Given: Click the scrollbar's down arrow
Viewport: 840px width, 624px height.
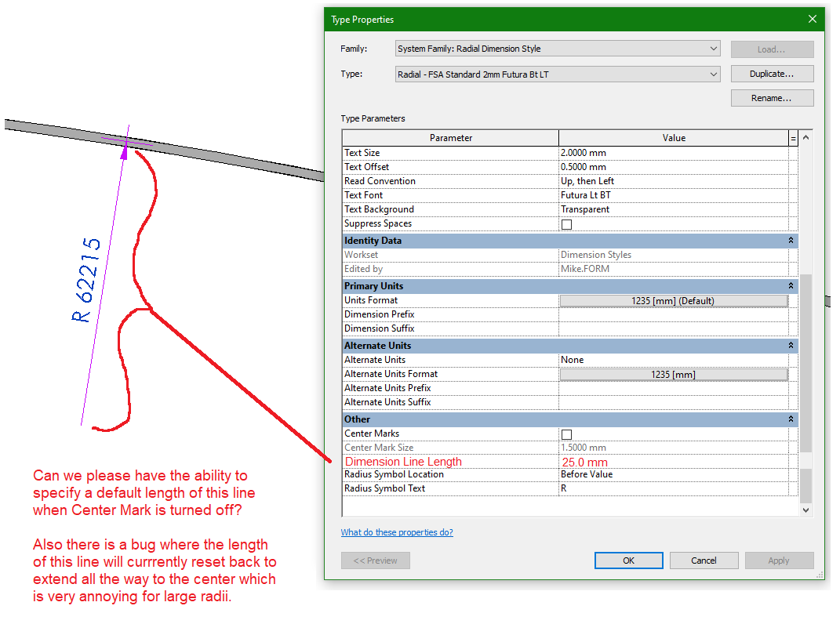Looking at the screenshot, I should pos(805,510).
